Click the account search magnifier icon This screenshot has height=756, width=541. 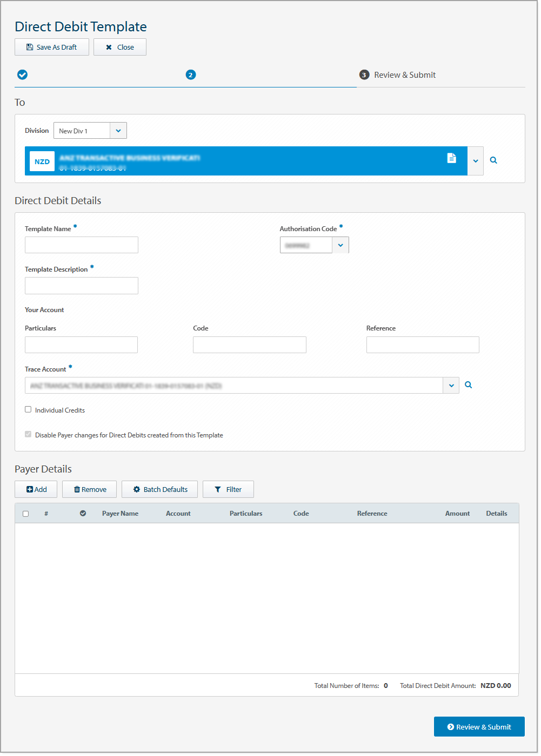coord(493,160)
